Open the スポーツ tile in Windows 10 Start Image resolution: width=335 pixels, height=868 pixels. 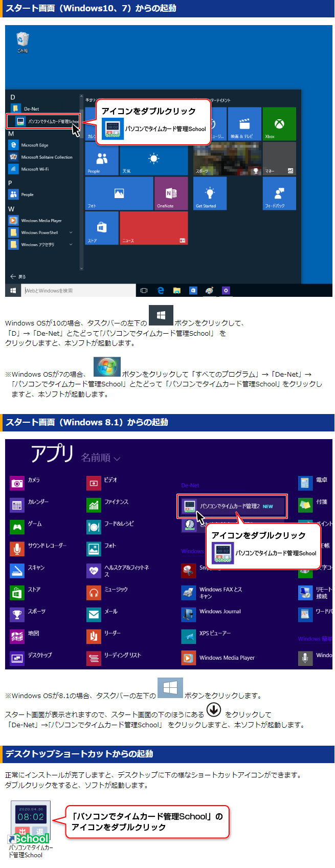(227, 159)
